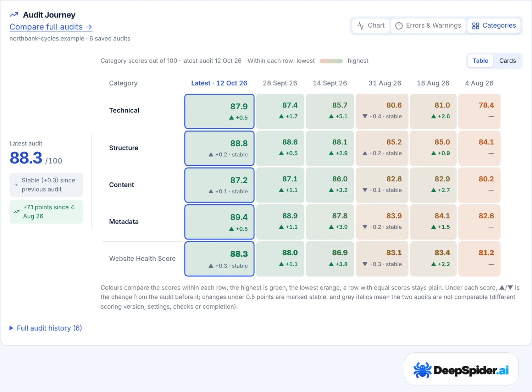This screenshot has height=392, width=532.
Task: Click the +7.1 points since 4 Aug 26 badge
Action: point(46,212)
